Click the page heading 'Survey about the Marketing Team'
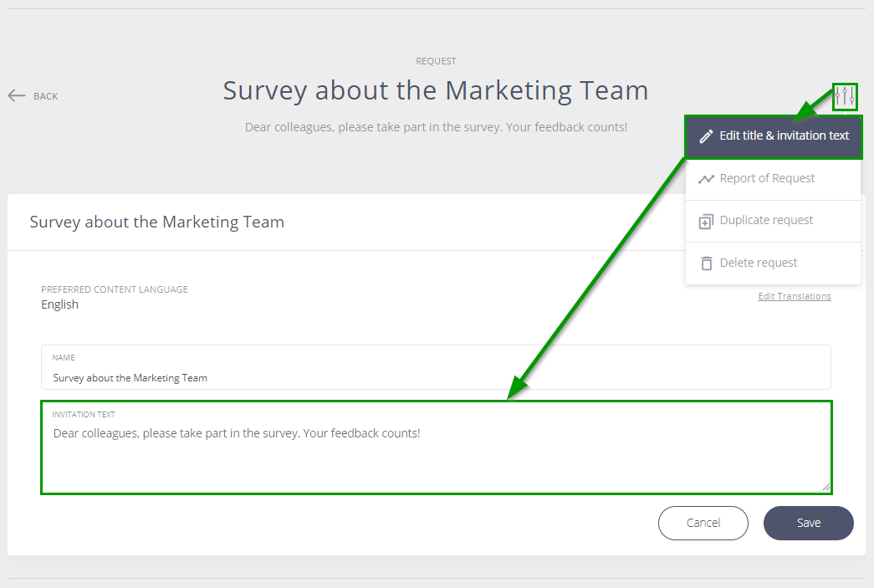Viewport: 874px width, 588px height. [x=436, y=91]
